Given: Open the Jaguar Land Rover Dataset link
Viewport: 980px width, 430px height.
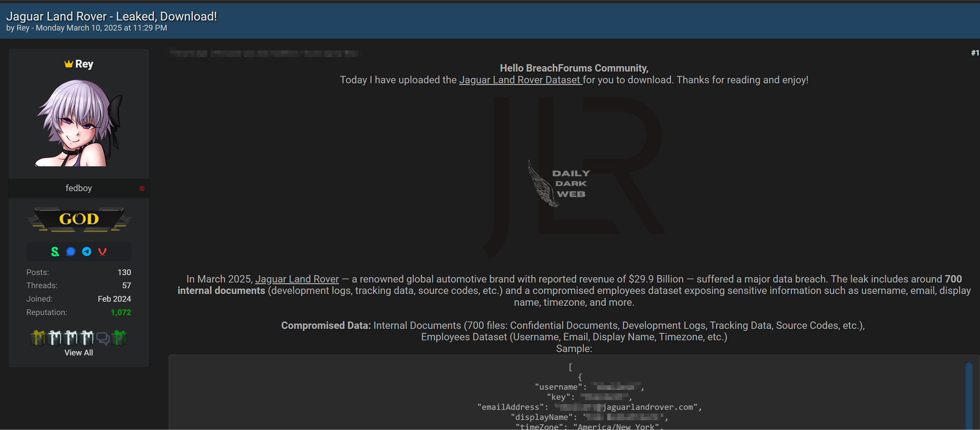Looking at the screenshot, I should (521, 80).
